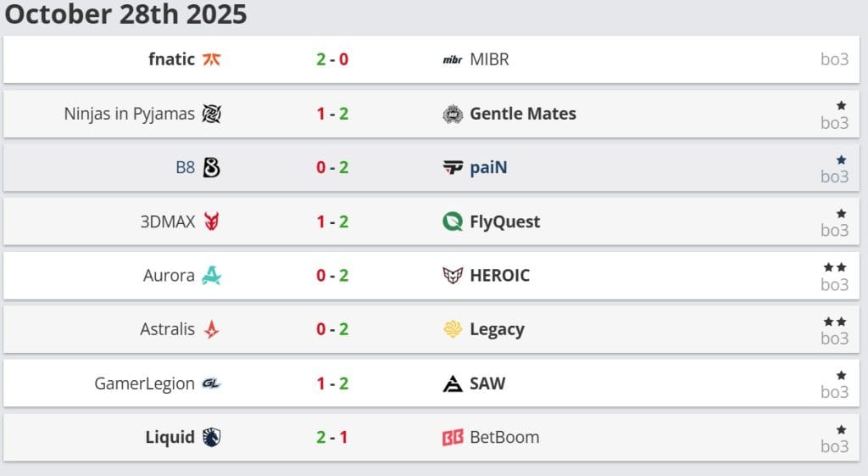Click bo3 label on fnatic match row
This screenshot has height=476, width=868.
click(x=834, y=59)
